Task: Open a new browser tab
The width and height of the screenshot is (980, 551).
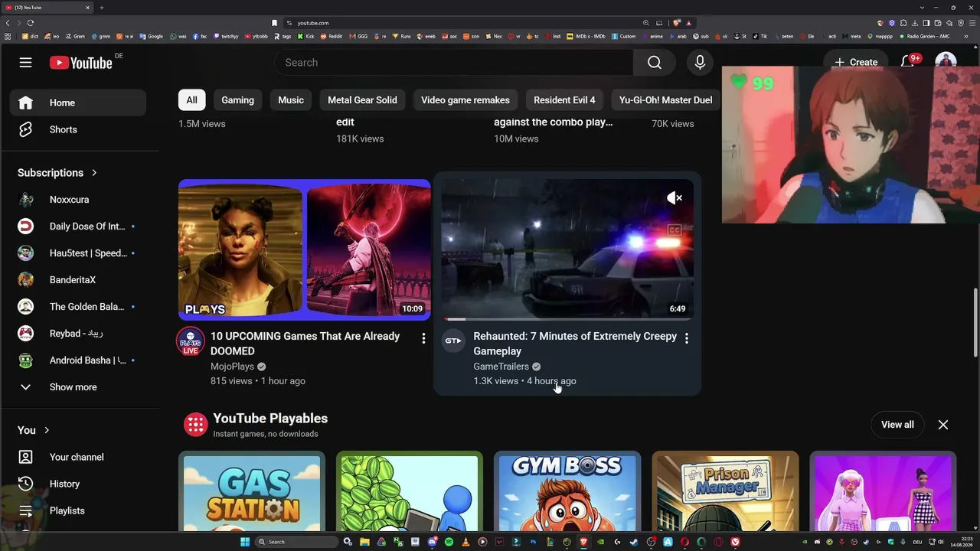Action: (102, 8)
